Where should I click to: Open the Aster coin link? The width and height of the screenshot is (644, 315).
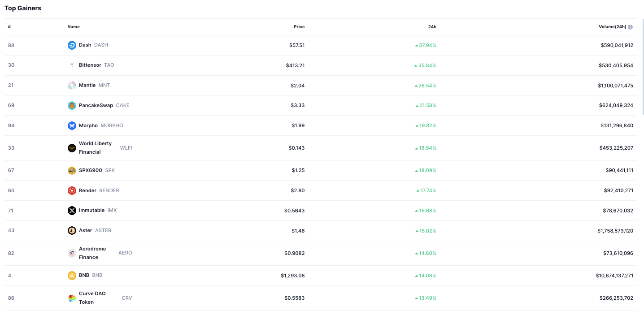coord(85,231)
